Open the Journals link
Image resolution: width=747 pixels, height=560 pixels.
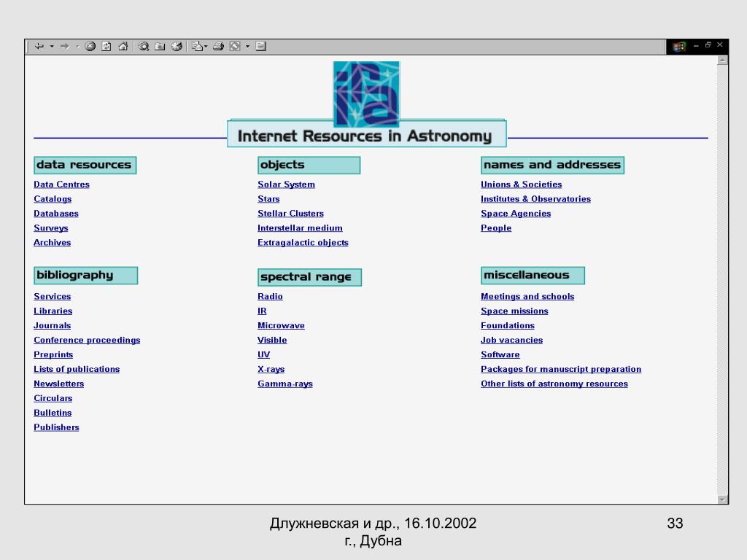pyautogui.click(x=52, y=326)
